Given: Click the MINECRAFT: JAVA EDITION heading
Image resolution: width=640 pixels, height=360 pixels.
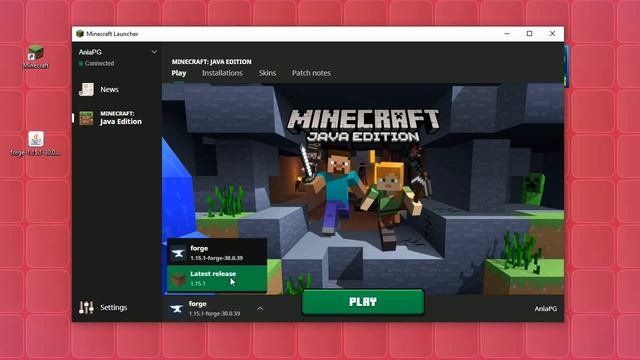Looking at the screenshot, I should [x=211, y=62].
